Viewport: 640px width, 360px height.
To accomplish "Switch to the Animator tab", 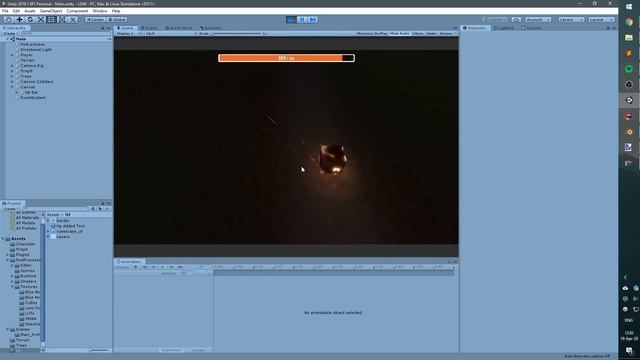I will pyautogui.click(x=211, y=28).
